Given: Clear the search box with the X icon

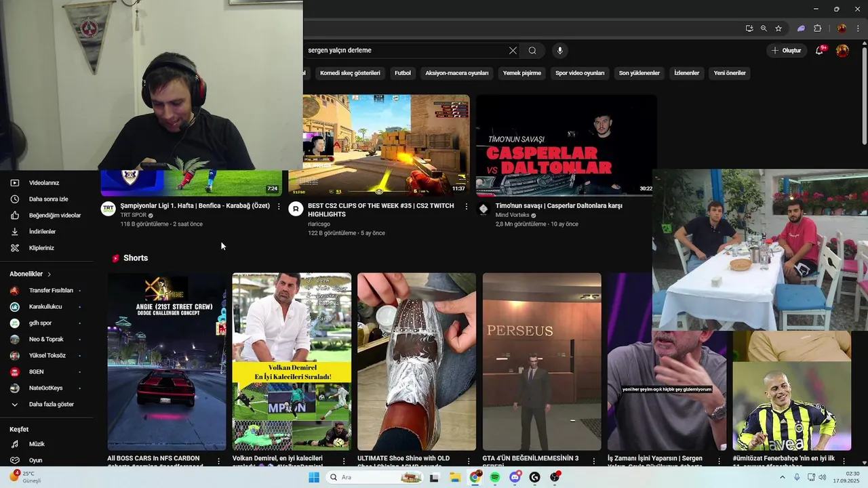Looking at the screenshot, I should click(513, 50).
